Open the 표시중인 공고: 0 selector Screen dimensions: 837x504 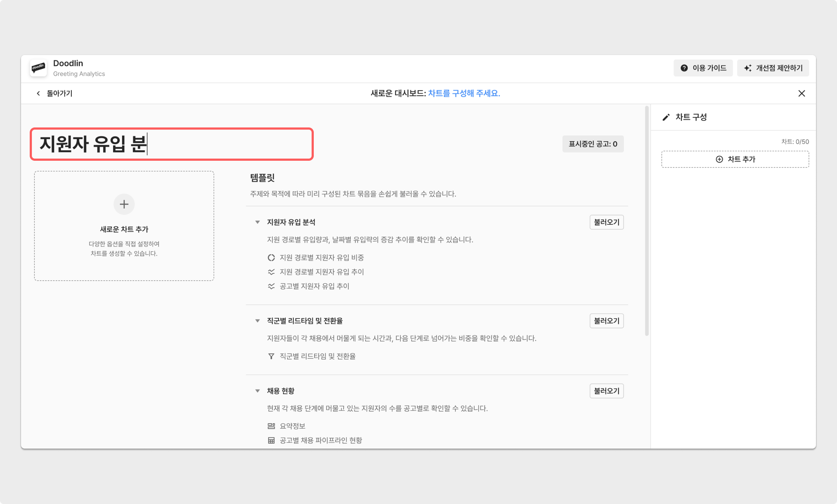tap(593, 144)
